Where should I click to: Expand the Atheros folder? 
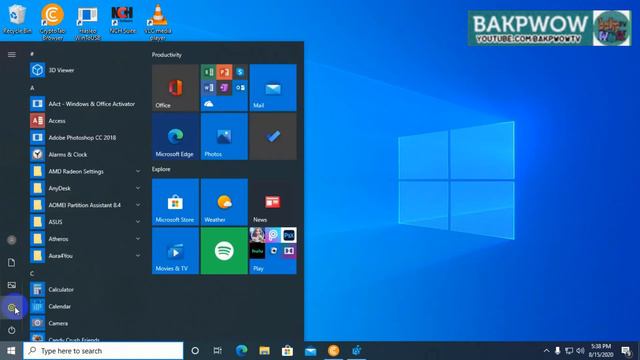(x=86, y=239)
